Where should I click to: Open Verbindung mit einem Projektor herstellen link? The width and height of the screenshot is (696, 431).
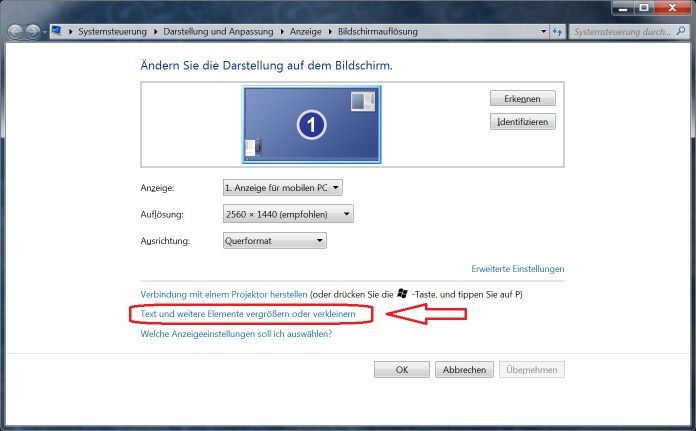click(x=224, y=294)
